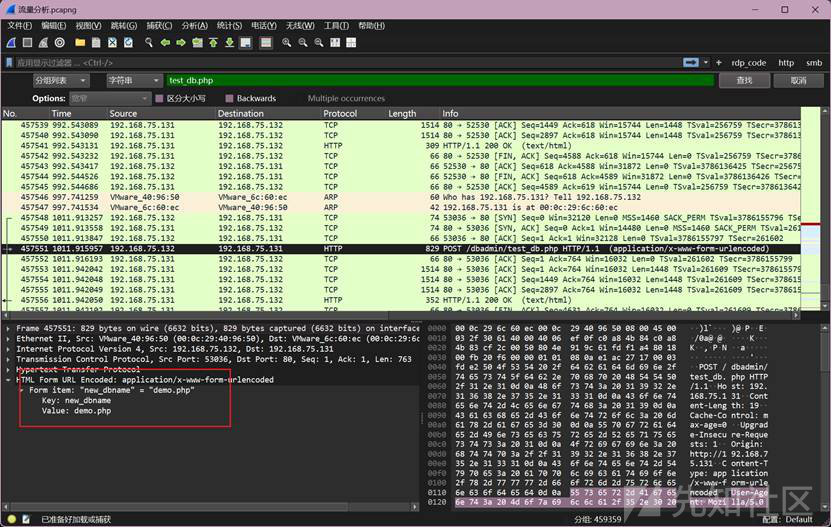Open the 分析(A) menu
This screenshot has width=831, height=527.
195,25
